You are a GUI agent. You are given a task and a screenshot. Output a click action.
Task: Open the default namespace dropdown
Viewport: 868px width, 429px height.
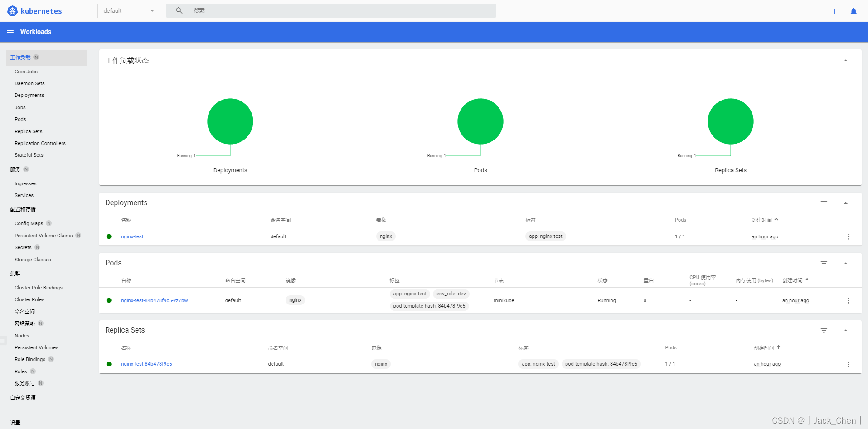coord(129,11)
